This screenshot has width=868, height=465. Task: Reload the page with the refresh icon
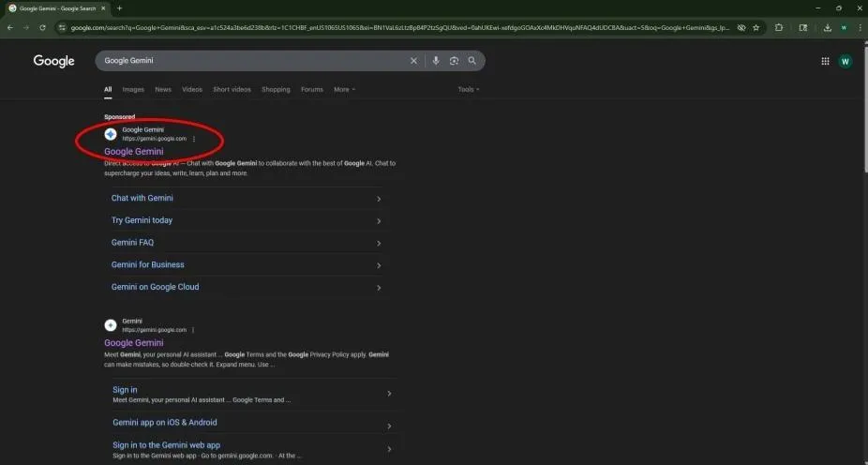(x=42, y=28)
